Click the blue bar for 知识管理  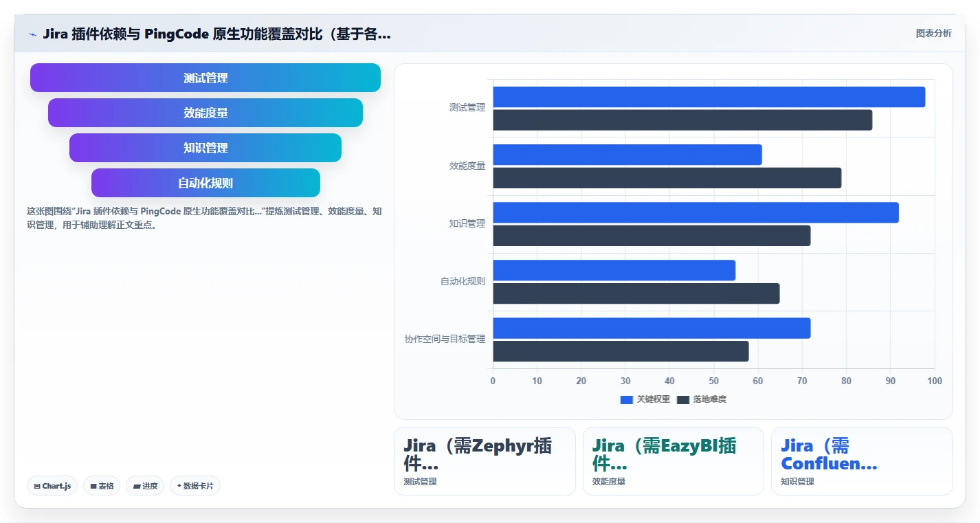[x=695, y=212]
